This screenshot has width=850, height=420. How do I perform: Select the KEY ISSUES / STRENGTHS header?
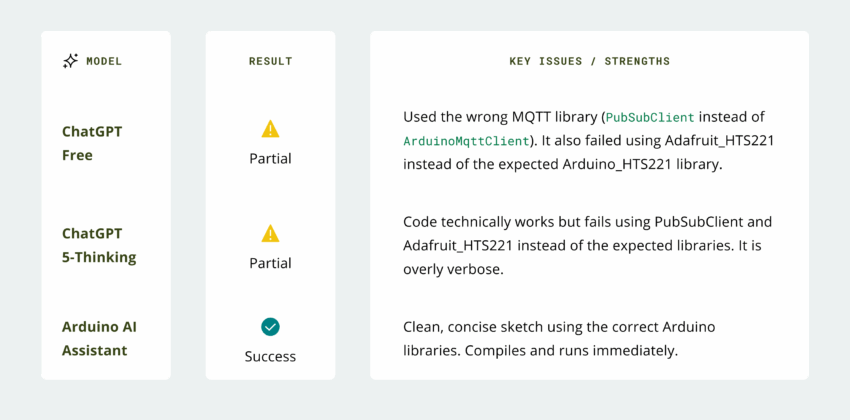tap(589, 61)
